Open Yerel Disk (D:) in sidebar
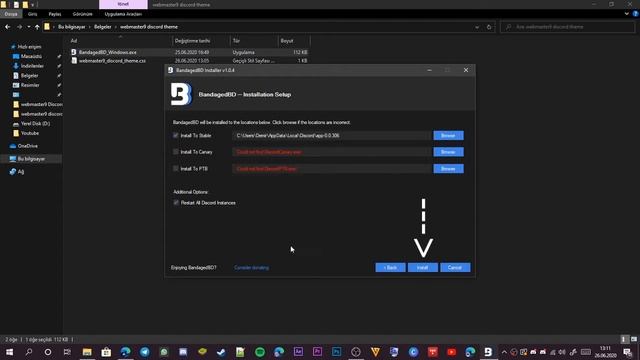The image size is (640, 360). tap(35, 123)
